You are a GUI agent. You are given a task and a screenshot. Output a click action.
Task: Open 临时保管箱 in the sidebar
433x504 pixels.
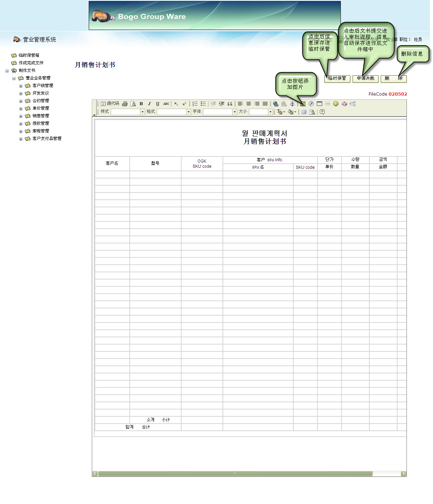tap(29, 55)
